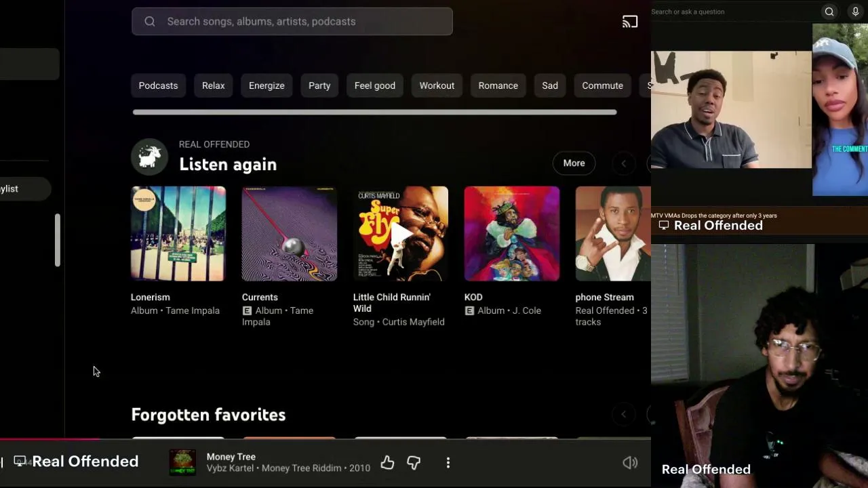Click the search icon in the top-right panel
Screen dimensions: 868x488
[x=829, y=12]
